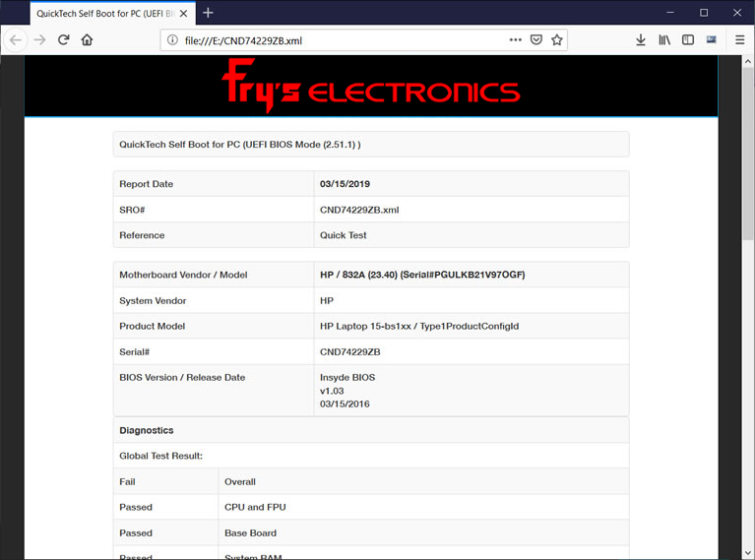Show site information in address bar
Screen dimensions: 755x560
click(x=173, y=40)
